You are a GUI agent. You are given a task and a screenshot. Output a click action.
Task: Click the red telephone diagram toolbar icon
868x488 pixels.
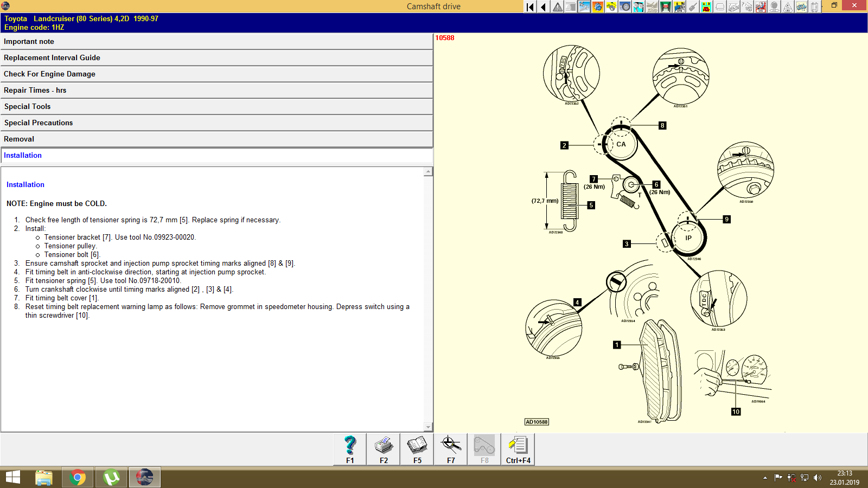[706, 7]
